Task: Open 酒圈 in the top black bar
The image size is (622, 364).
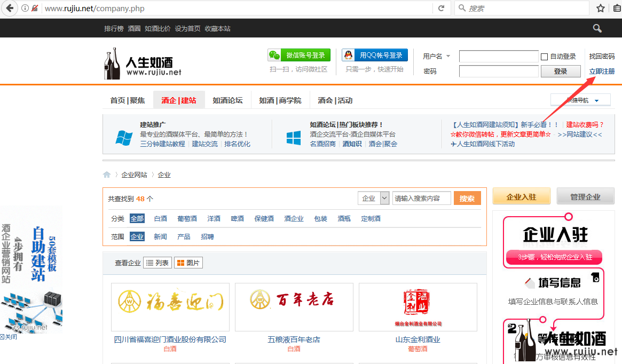Action: click(134, 28)
